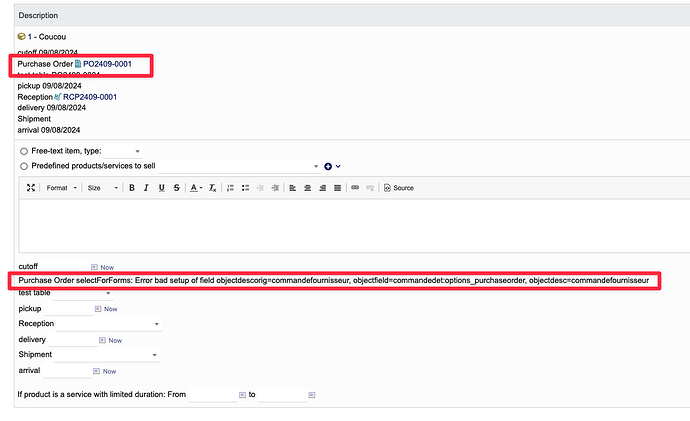Click Source button in editor toolbar
This screenshot has height=421, width=690.
(399, 187)
